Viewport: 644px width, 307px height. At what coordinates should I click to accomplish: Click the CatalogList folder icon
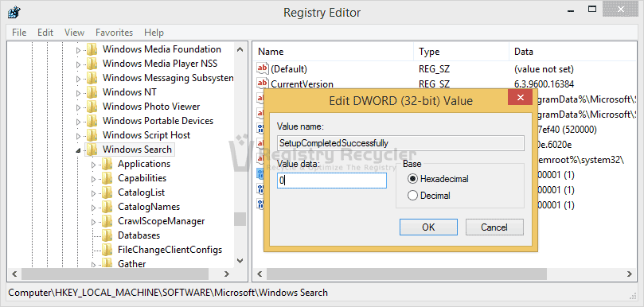[x=107, y=193]
